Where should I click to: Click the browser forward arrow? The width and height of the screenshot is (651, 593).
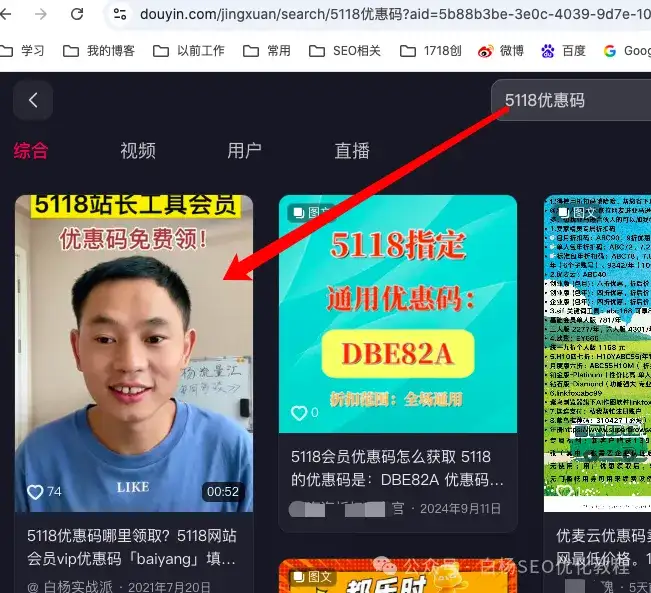[x=41, y=14]
